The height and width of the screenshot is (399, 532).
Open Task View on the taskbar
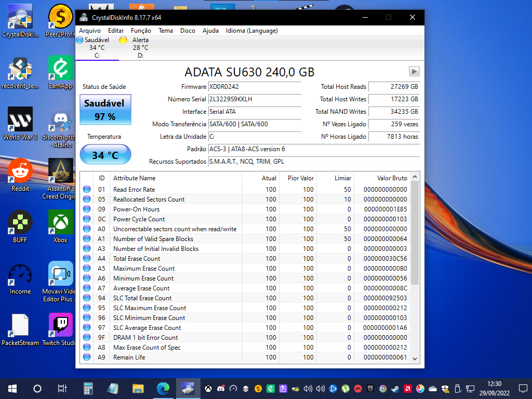pos(62,389)
